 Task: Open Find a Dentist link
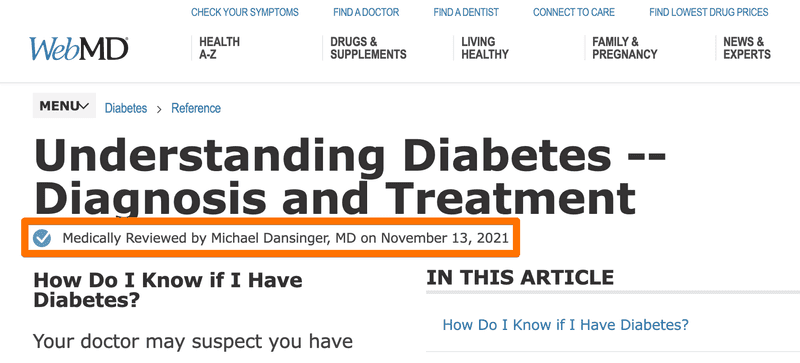tap(466, 12)
